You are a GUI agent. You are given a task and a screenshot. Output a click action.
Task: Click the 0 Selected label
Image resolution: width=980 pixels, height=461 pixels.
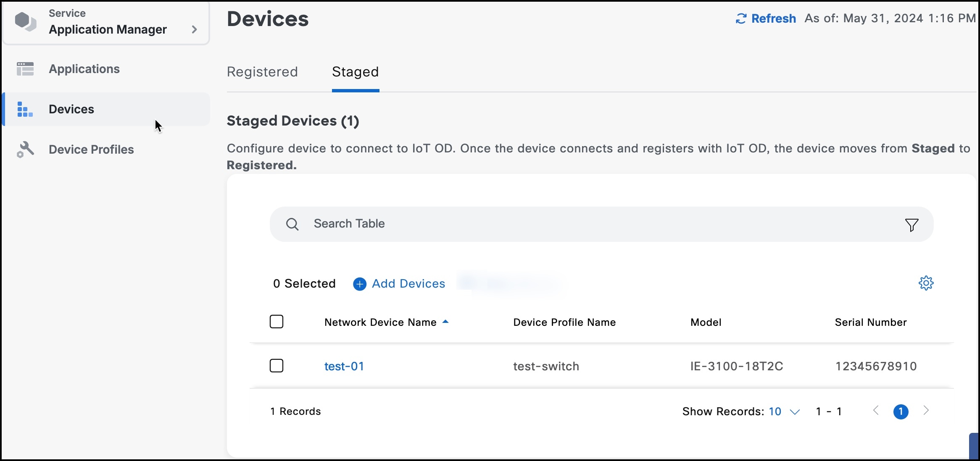tap(304, 284)
